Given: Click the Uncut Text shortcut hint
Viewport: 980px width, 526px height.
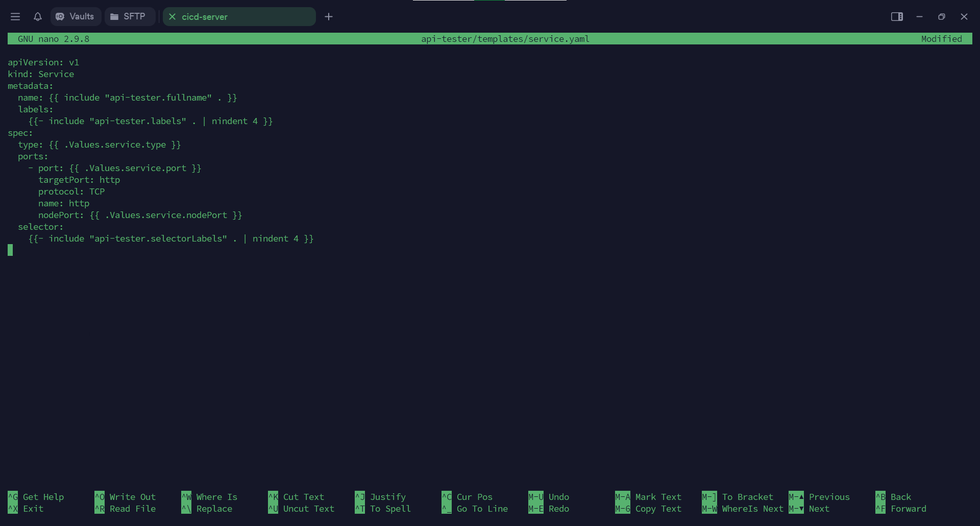Looking at the screenshot, I should (301, 509).
